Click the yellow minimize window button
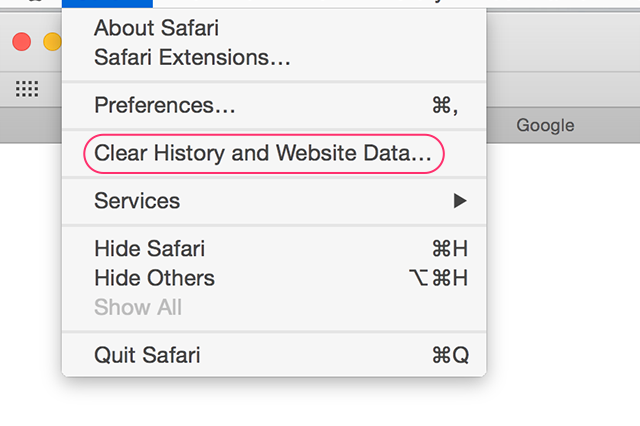Viewport: 640px width, 426px height. click(x=52, y=42)
